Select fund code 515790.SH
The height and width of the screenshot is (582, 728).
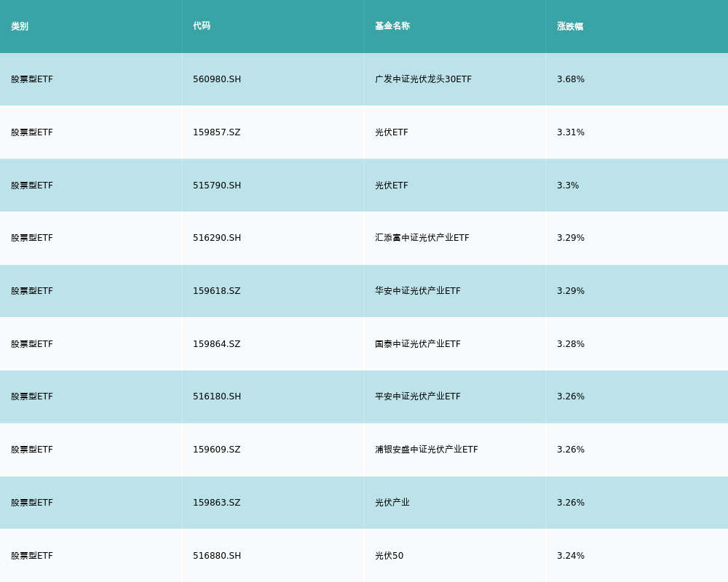(x=217, y=186)
